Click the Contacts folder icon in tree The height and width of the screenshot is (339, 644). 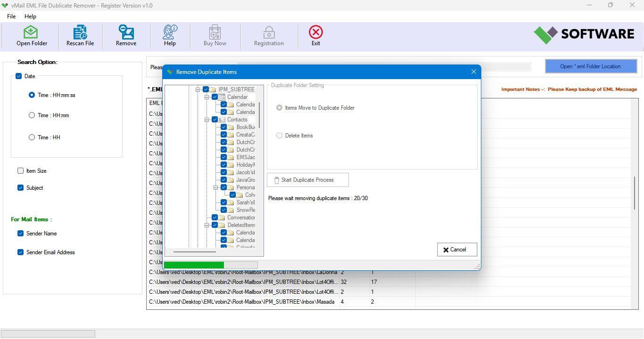click(222, 120)
